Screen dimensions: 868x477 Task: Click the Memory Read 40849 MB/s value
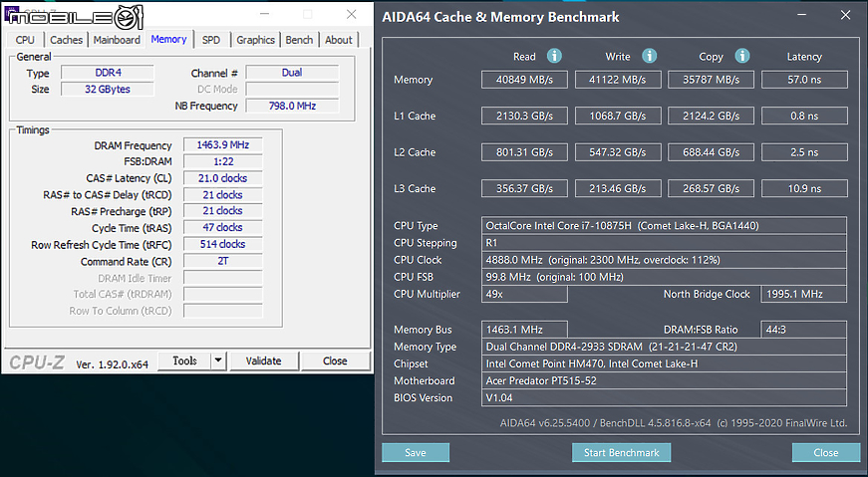pos(524,79)
